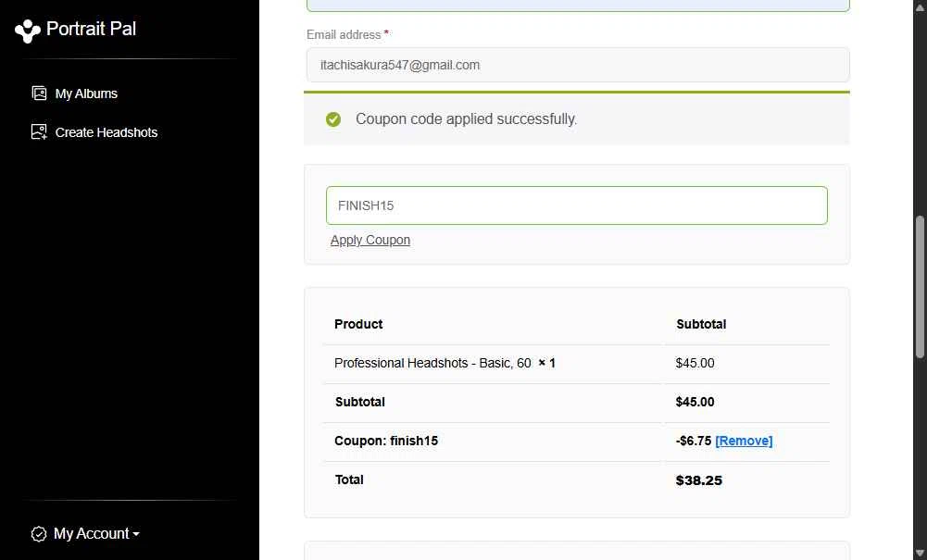Expand the My Account dropdown menu
Image resolution: width=927 pixels, height=560 pixels.
tap(96, 533)
